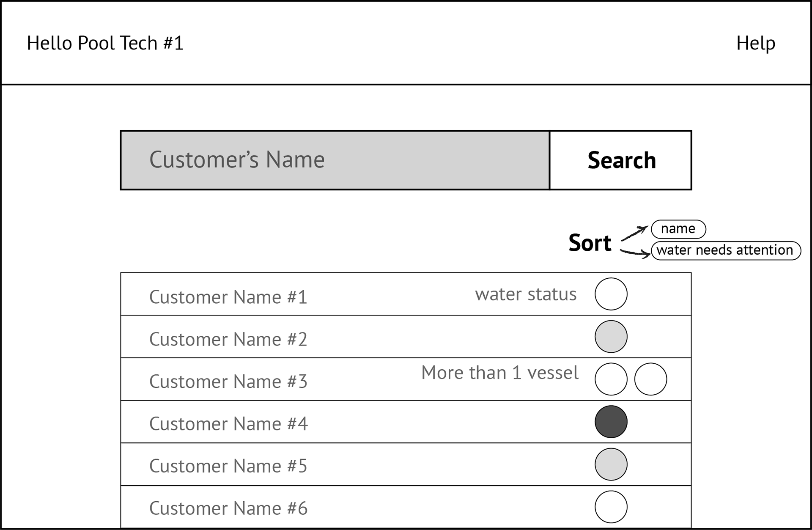This screenshot has height=530, width=812.
Task: Open the Sort options
Action: coord(590,243)
